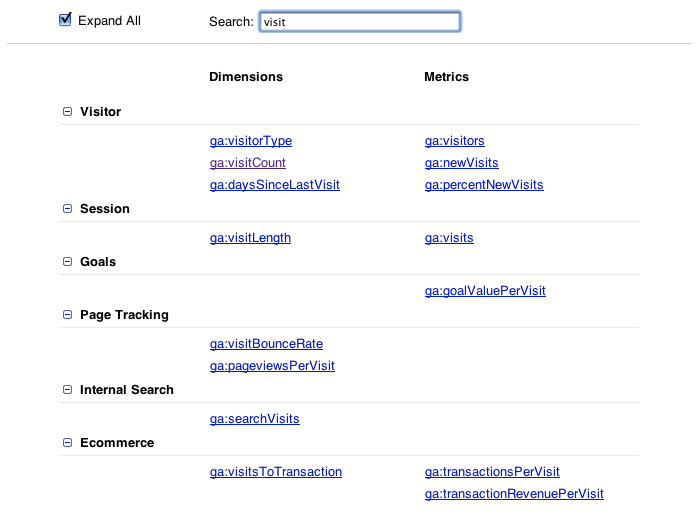Open the ga:visitBounceRate link
The width and height of the screenshot is (697, 517).
[266, 344]
